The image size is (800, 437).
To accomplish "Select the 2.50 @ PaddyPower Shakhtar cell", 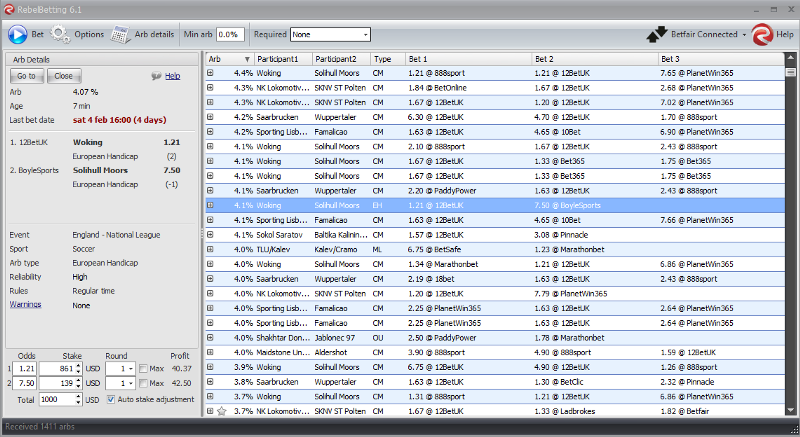I will [442, 338].
